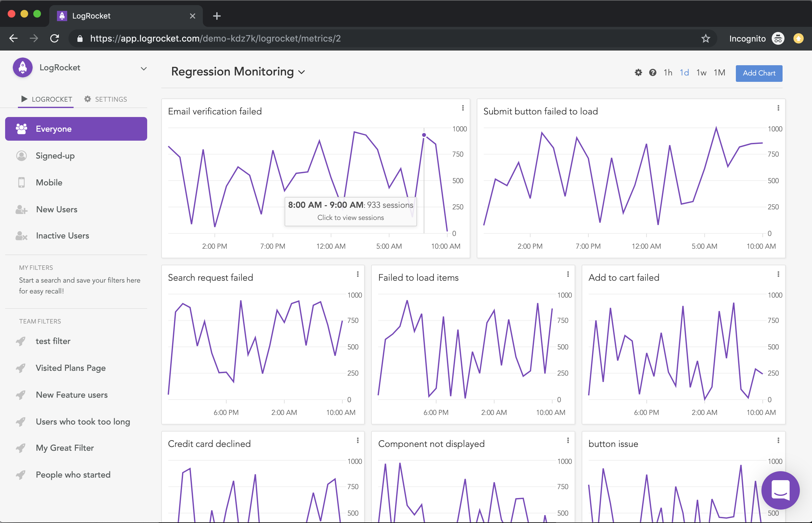Open the options menu on Search request failed chart

[x=358, y=274]
